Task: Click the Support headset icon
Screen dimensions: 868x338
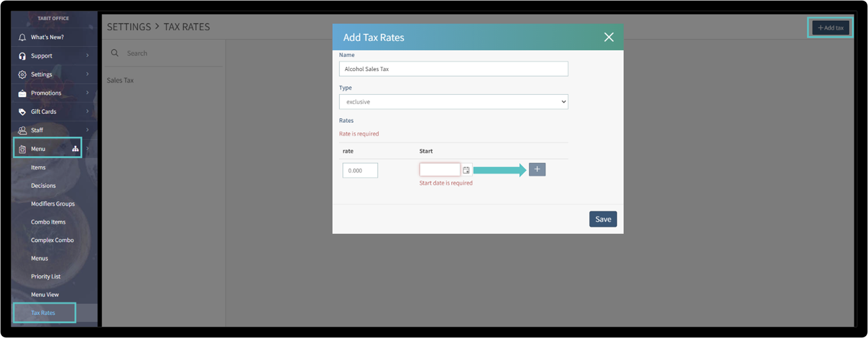Action: (22, 56)
